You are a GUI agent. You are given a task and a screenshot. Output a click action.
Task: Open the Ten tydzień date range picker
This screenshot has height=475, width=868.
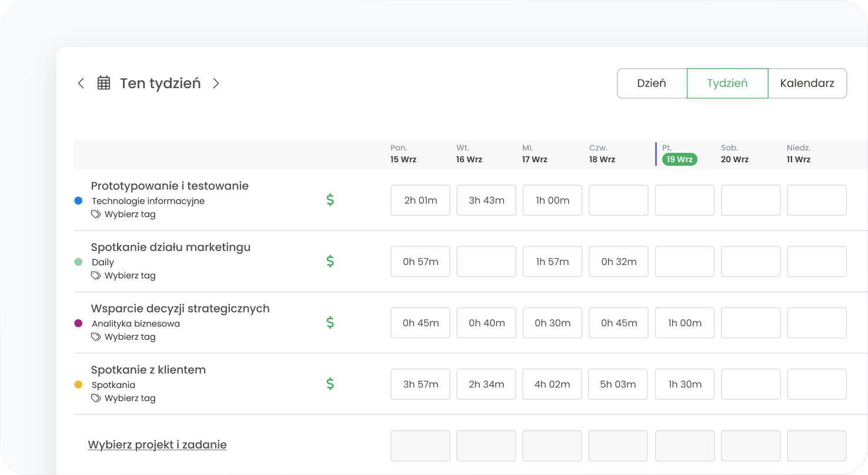pos(160,83)
